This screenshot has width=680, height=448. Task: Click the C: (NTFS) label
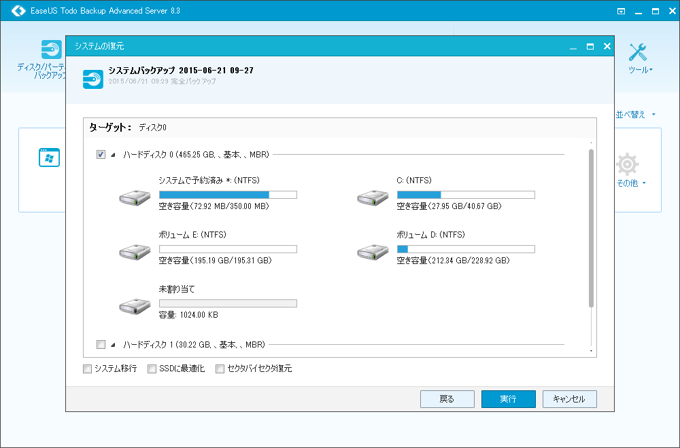point(414,180)
